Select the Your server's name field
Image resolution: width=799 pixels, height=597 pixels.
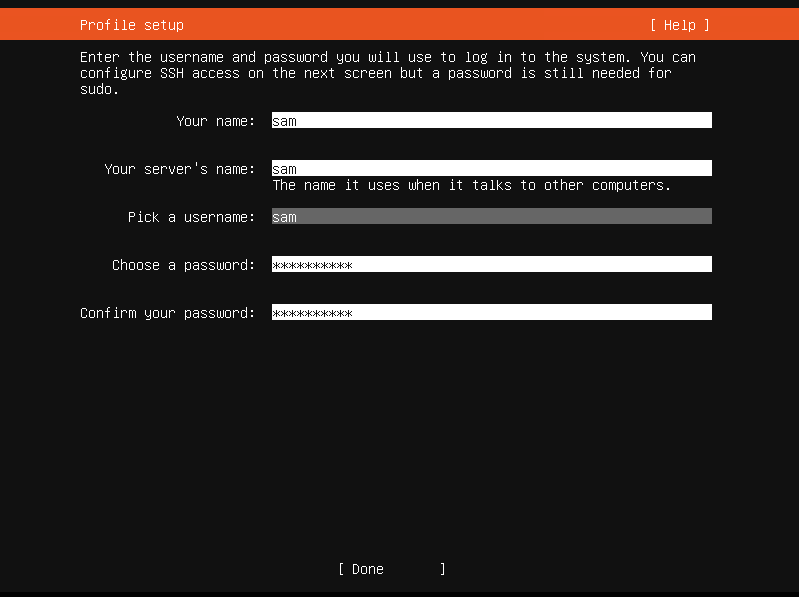[x=492, y=168]
